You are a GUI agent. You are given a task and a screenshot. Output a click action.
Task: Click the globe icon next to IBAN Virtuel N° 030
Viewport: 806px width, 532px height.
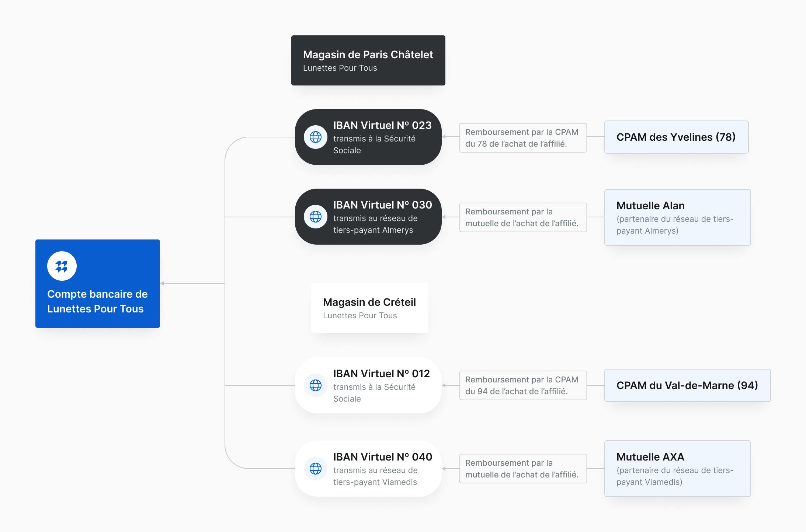pos(316,217)
